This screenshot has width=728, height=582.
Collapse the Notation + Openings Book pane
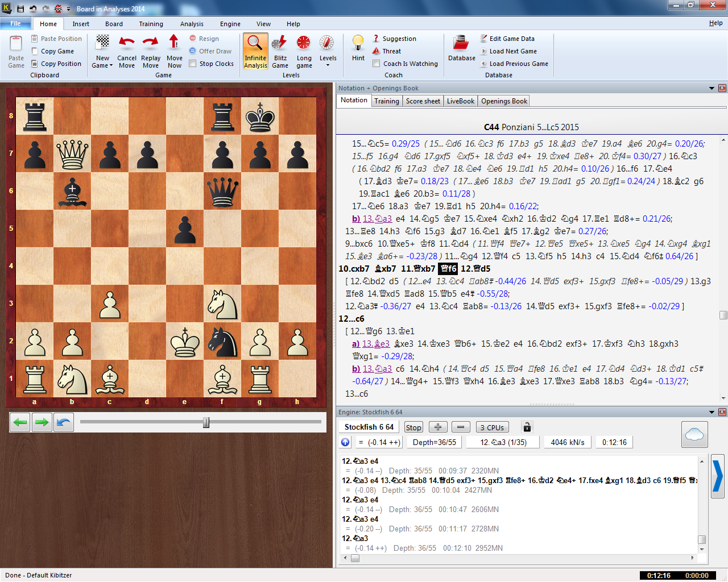[712, 88]
